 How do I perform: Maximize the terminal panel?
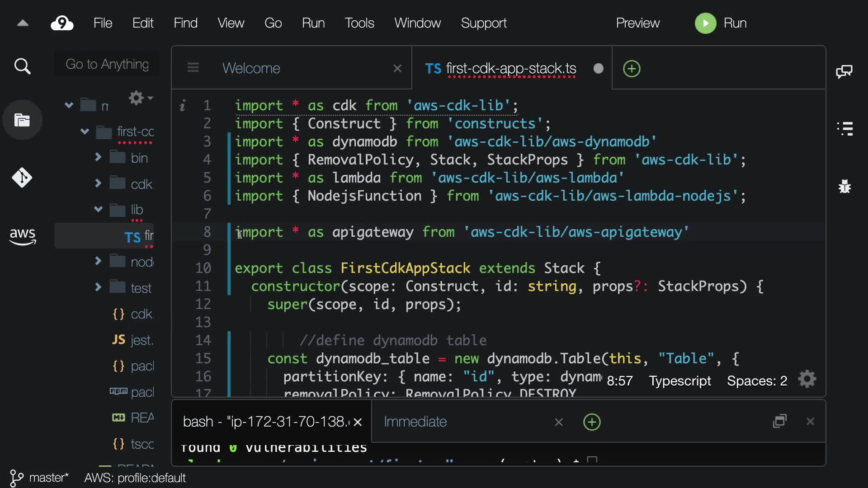[780, 421]
